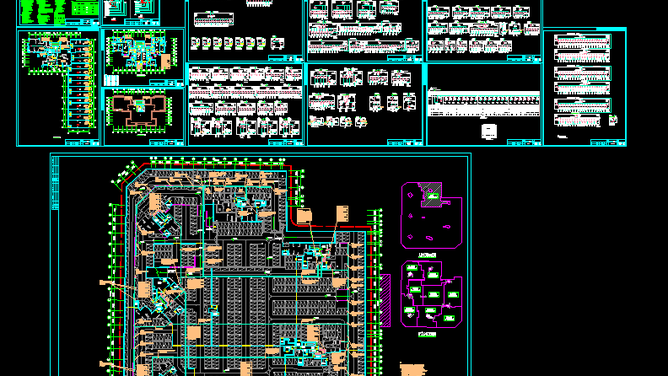Select the L-shaped floor plan sheet
This screenshot has width=668, height=376.
coord(58,88)
